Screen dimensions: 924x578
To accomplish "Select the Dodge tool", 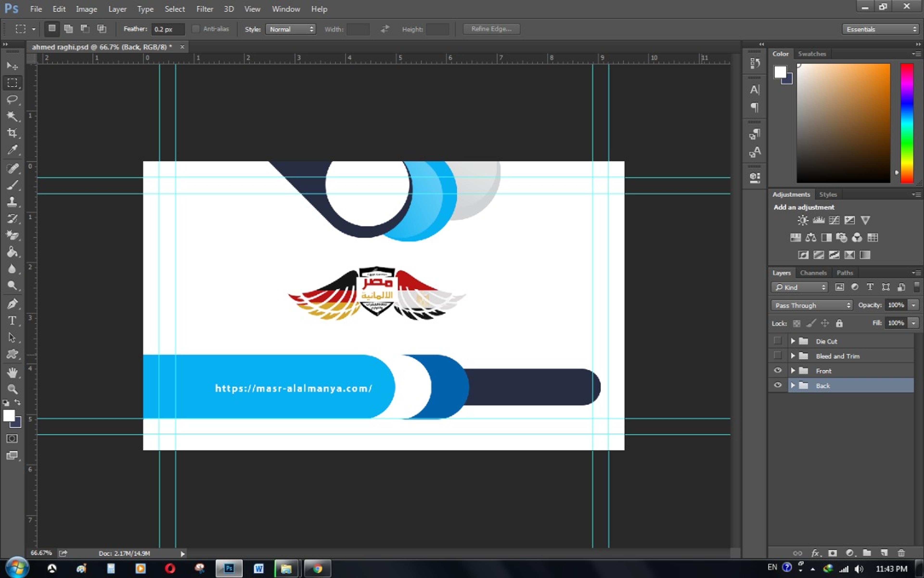I will (x=12, y=285).
